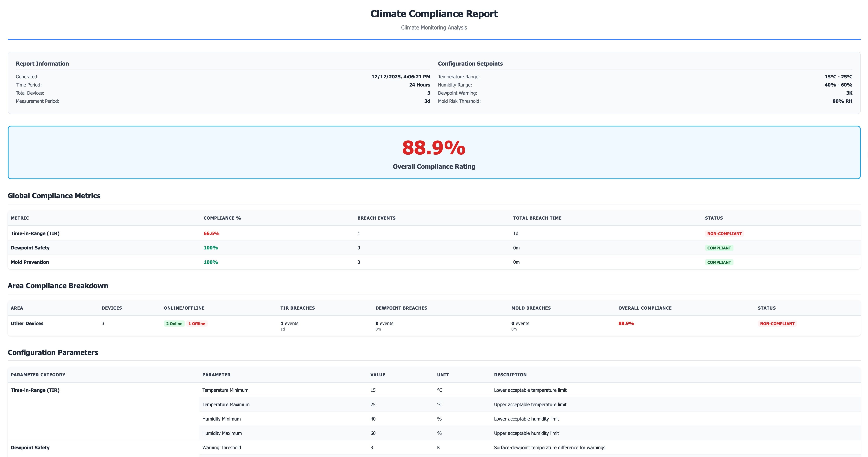Click the Humidity Minimum parameter row
This screenshot has height=457, width=868.
click(x=221, y=419)
